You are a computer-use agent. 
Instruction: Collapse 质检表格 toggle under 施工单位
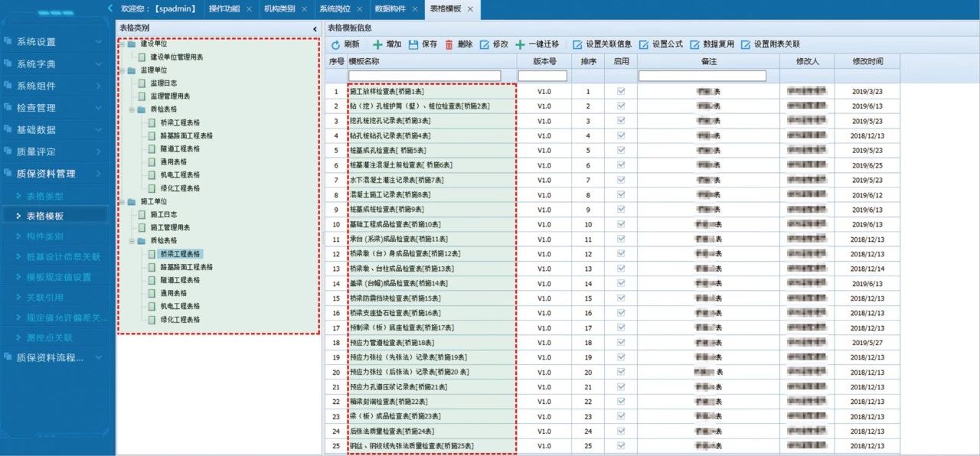[x=132, y=240]
